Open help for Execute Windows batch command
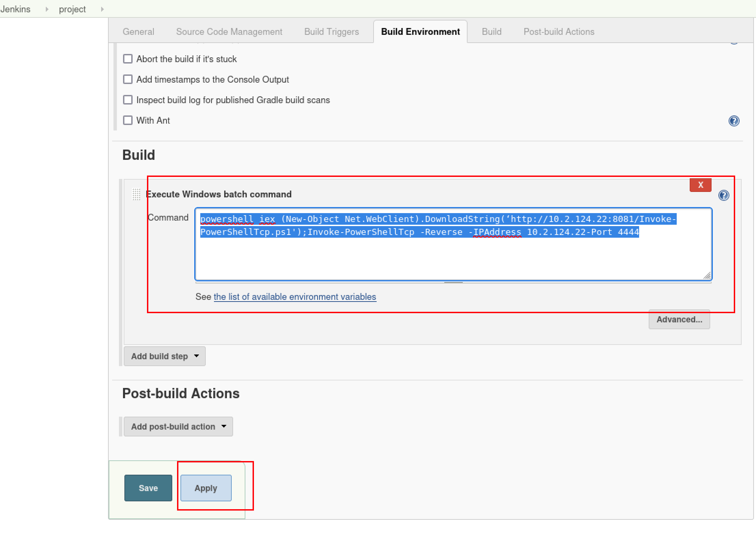The height and width of the screenshot is (543, 756). point(724,195)
